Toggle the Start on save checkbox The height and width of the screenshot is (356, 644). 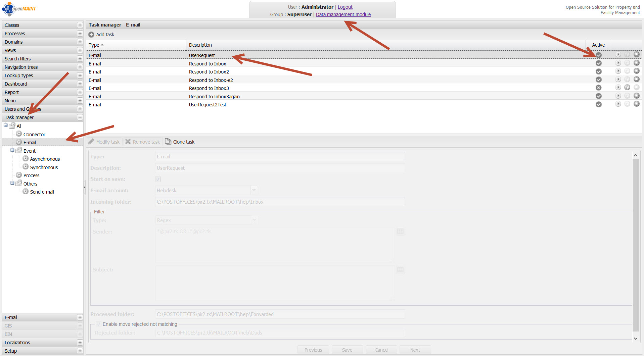click(158, 179)
